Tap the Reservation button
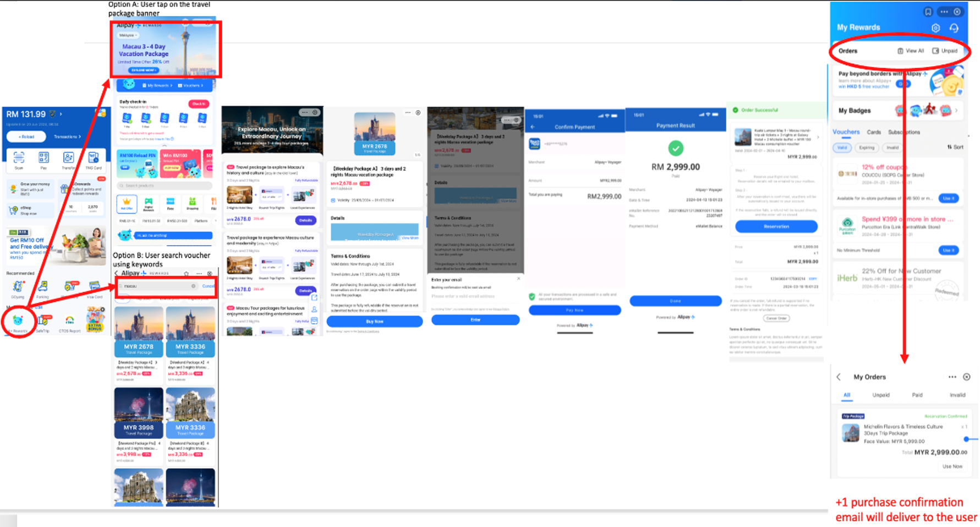The width and height of the screenshot is (980, 527). click(x=776, y=226)
